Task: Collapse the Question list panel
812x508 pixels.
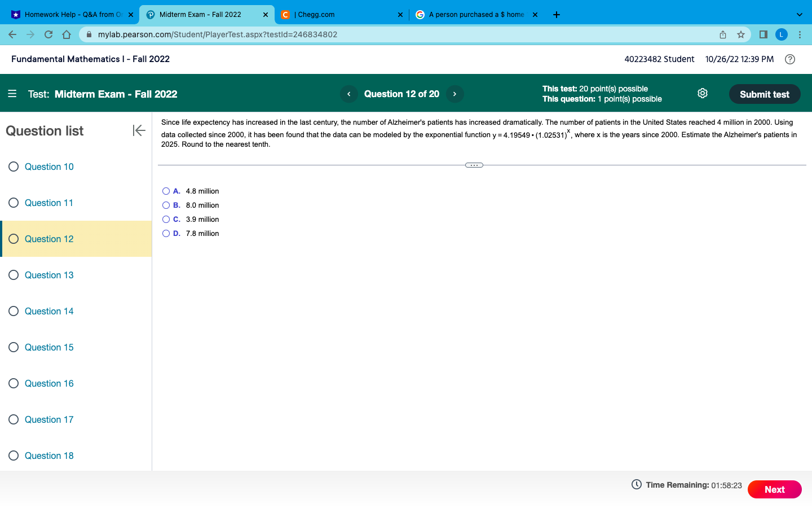Action: (139, 130)
